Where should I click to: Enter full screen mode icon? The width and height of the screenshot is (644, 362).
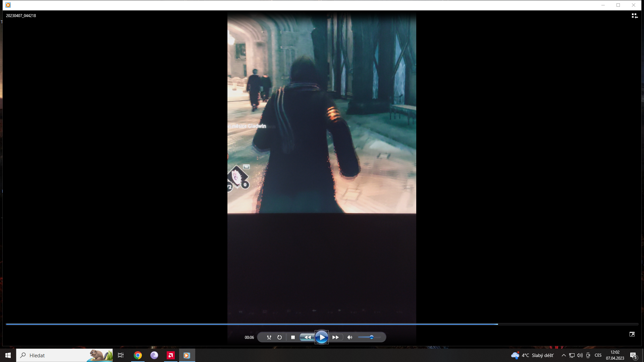pos(632,334)
